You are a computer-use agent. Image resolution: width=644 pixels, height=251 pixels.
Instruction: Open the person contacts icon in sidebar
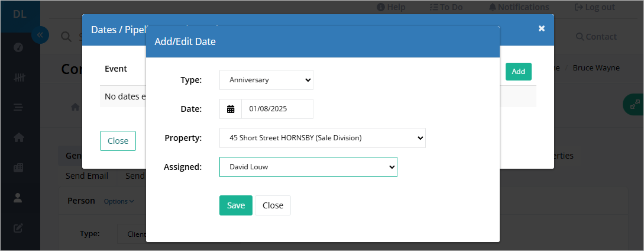coord(18,198)
